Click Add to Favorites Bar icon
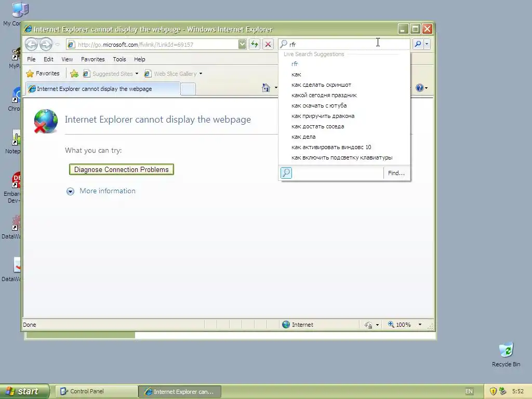Image resolution: width=532 pixels, height=399 pixels. (74, 74)
